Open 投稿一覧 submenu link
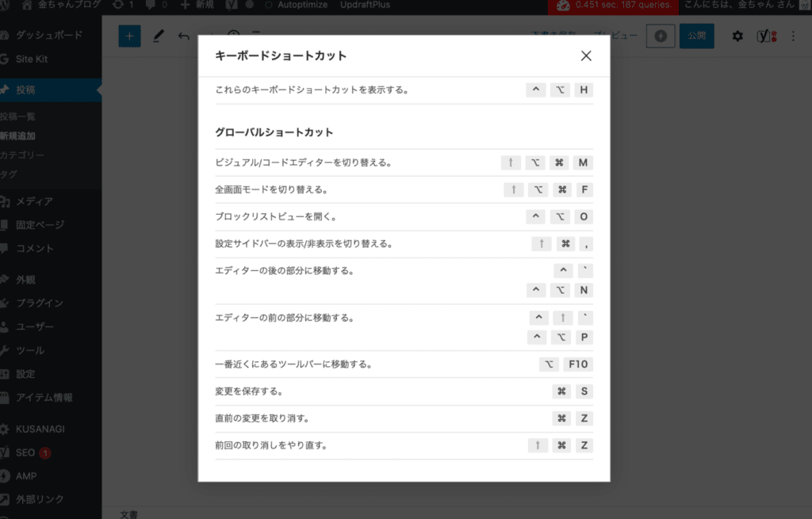Image resolution: width=812 pixels, height=519 pixels. (x=17, y=117)
